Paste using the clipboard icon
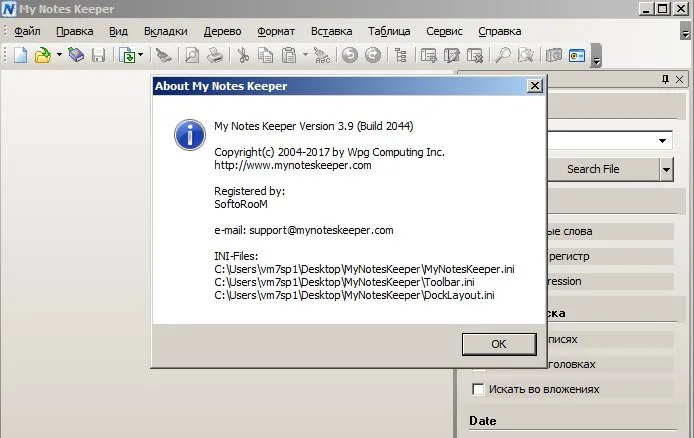This screenshot has width=694, height=438. (289, 55)
